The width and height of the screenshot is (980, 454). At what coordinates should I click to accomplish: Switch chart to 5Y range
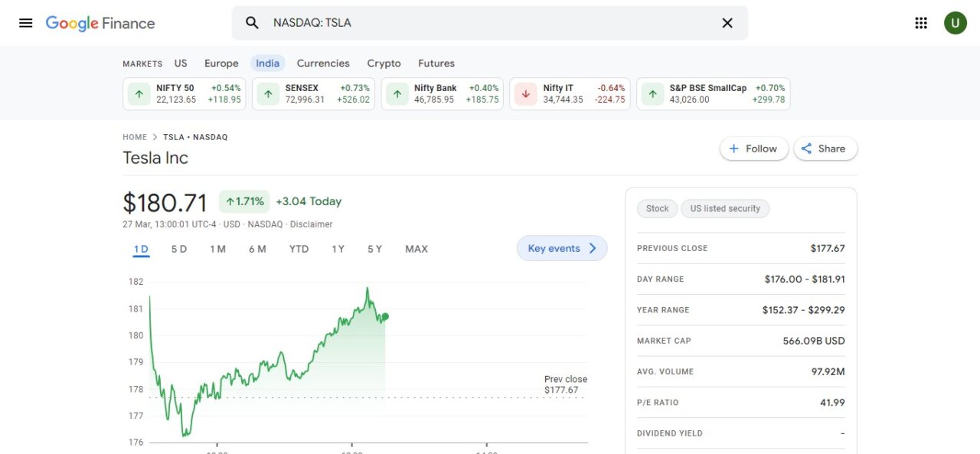point(374,249)
